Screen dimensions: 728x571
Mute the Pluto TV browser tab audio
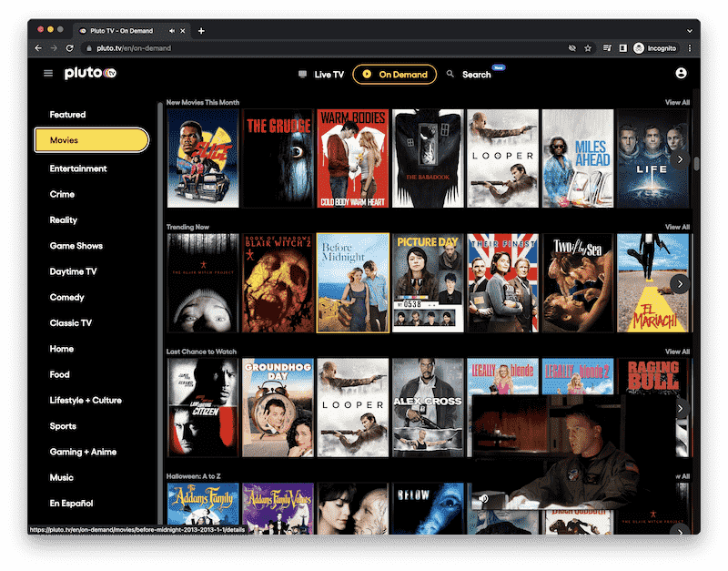(x=172, y=31)
